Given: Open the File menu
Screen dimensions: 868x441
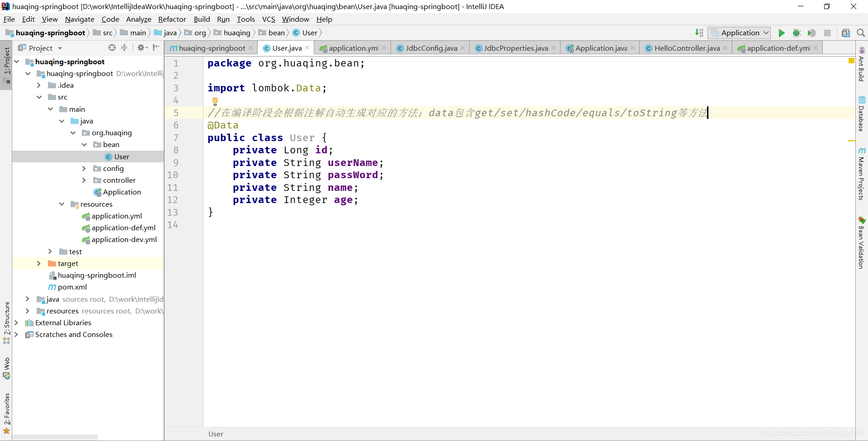Looking at the screenshot, I should (x=9, y=19).
